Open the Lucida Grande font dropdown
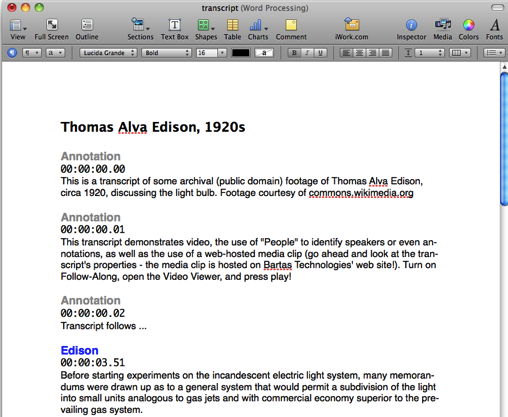Image resolution: width=508 pixels, height=417 pixels. coord(108,53)
